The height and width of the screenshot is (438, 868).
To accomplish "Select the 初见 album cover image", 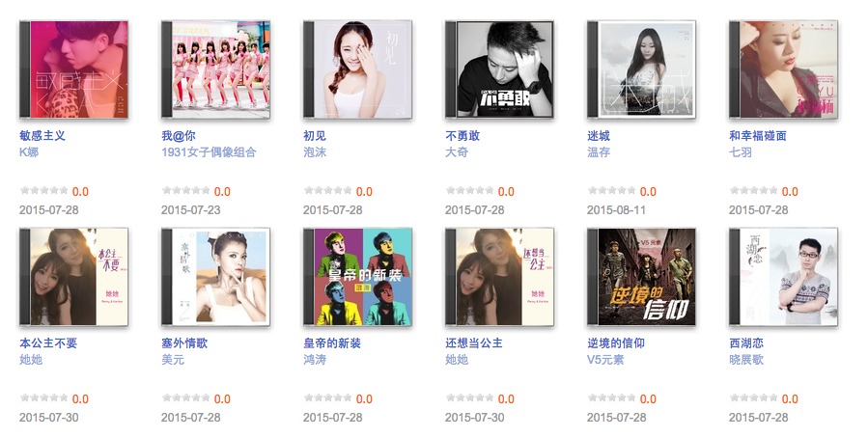I will click(x=357, y=69).
